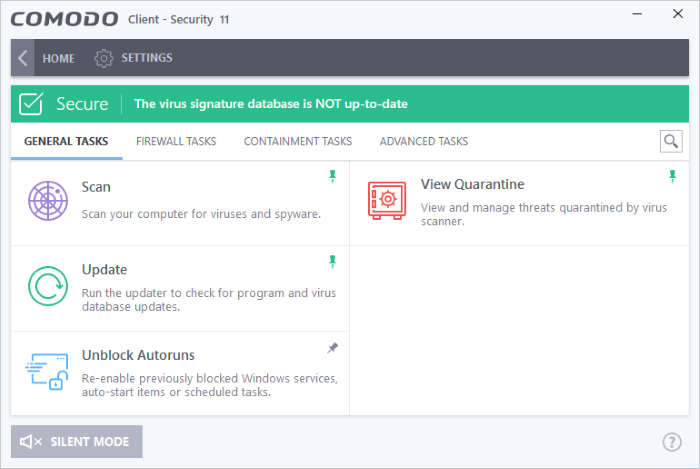Click the Settings gear icon
The height and width of the screenshot is (469, 700).
(x=103, y=58)
